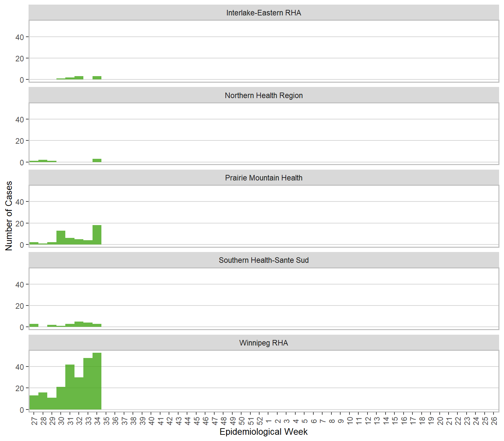Viewport: 504px width, 441px height.
Task: Select the Prairie Mountain Health panel title
Action: pyautogui.click(x=263, y=178)
